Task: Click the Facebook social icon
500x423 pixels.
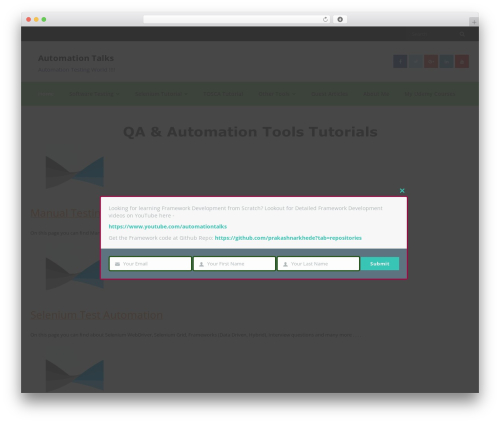Action: point(400,61)
